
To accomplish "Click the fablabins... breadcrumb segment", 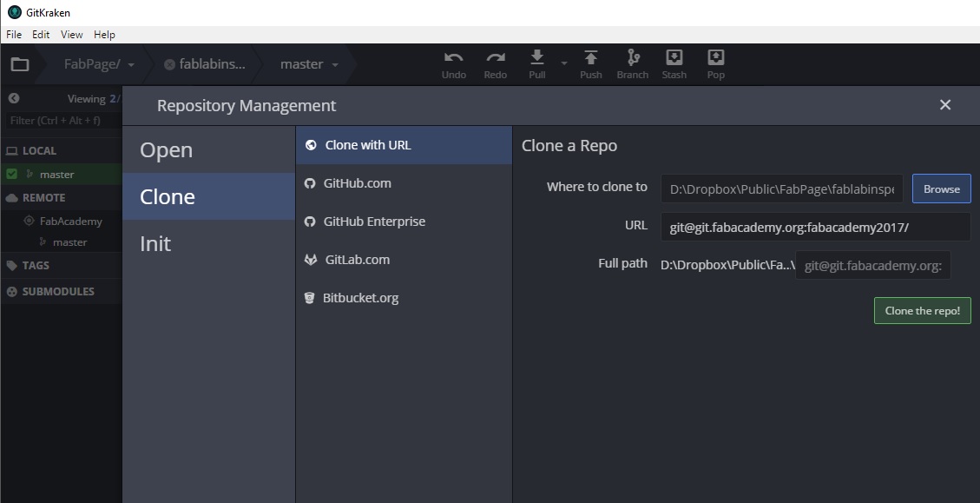I will 212,63.
